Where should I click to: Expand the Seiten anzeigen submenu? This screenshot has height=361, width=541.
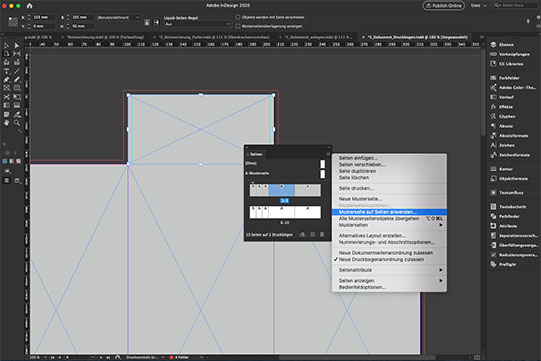[x=389, y=281]
